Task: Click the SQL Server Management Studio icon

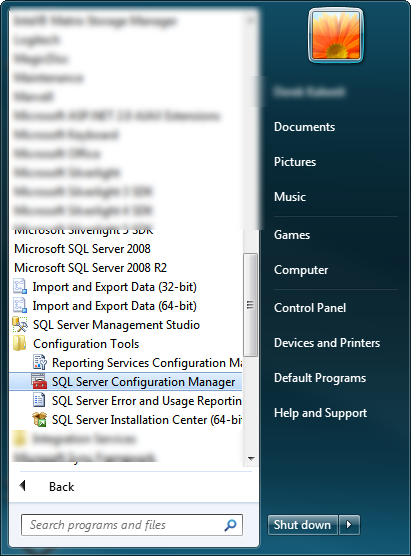Action: coord(20,324)
